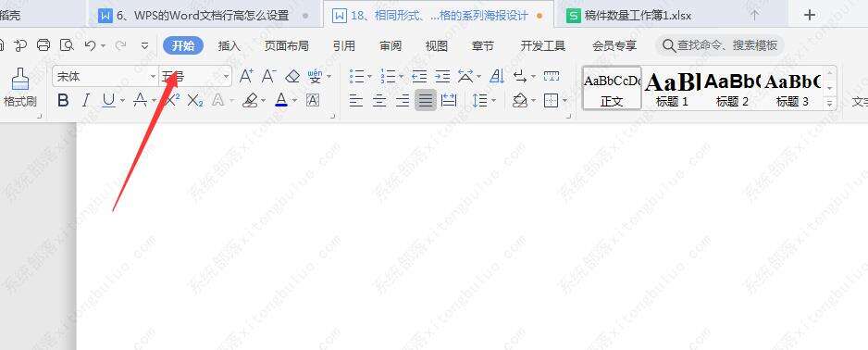Click the 开始 ribbon tab button
This screenshot has width=868, height=350.
[x=183, y=46]
